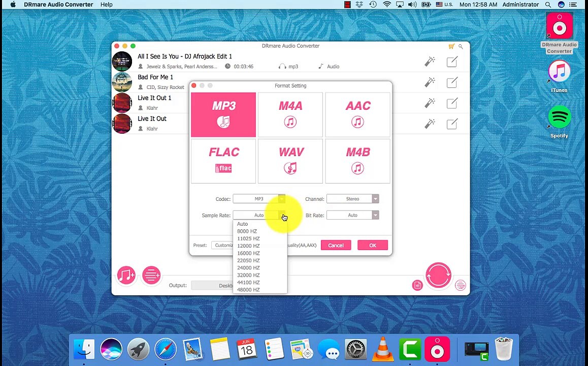Open the converted history list icon

click(x=461, y=285)
